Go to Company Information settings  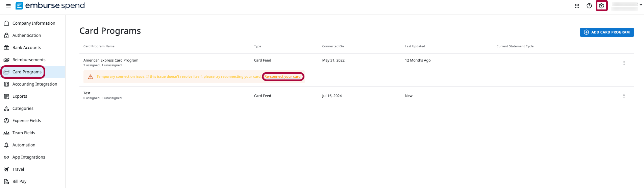[33, 23]
